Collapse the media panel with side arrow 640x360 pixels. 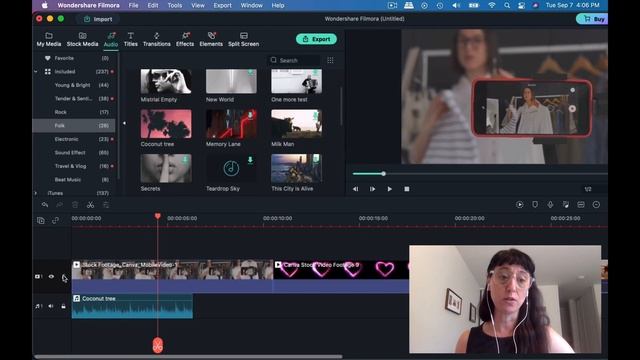124,123
